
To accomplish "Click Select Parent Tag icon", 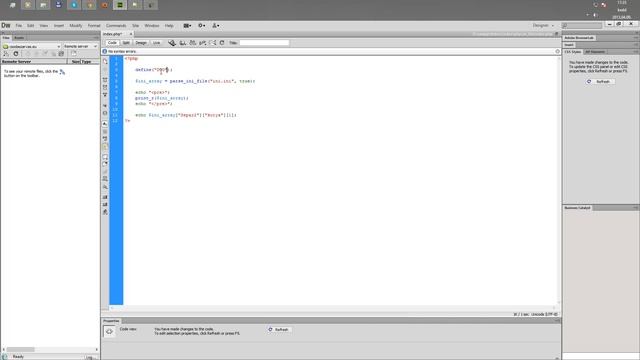I will click(x=105, y=106).
